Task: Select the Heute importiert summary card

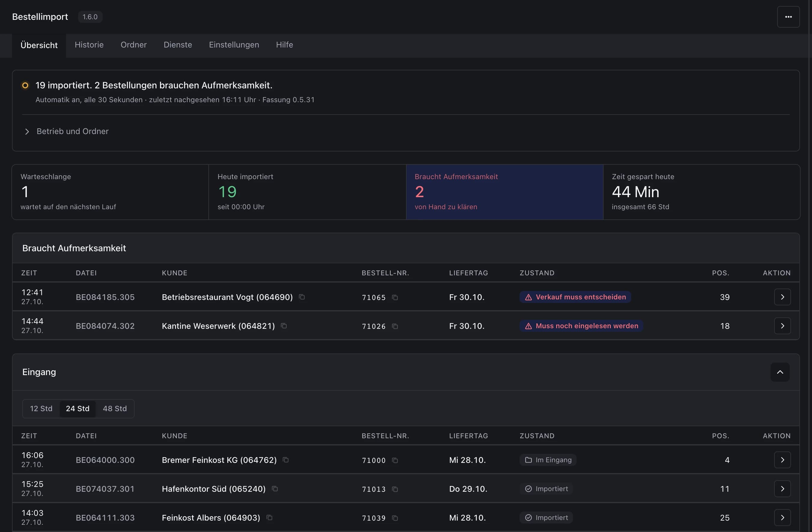Action: pos(307,192)
